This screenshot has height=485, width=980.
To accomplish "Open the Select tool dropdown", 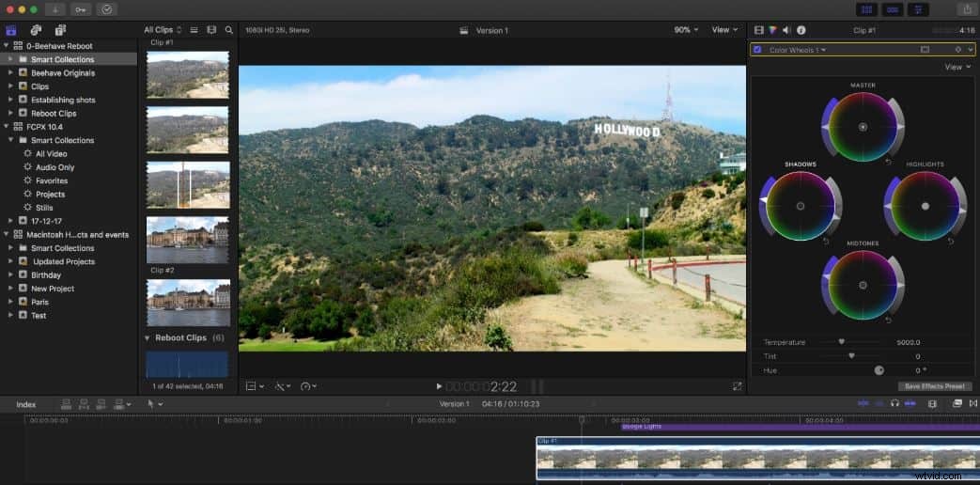I will pyautogui.click(x=154, y=404).
